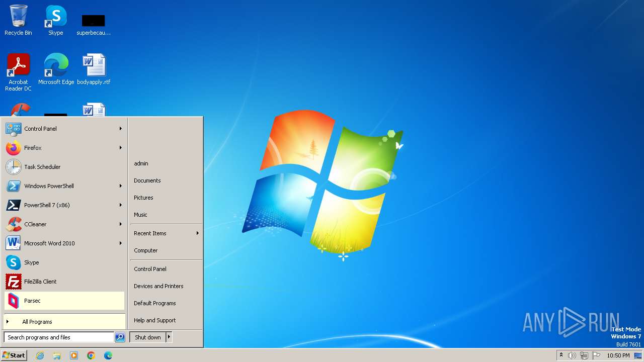
Task: Click the Action Center flag tray icon
Action: [x=596, y=355]
